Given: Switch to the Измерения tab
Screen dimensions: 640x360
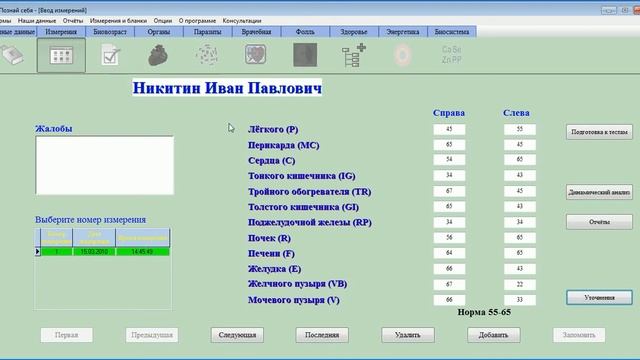Looking at the screenshot, I should click(x=61, y=31).
